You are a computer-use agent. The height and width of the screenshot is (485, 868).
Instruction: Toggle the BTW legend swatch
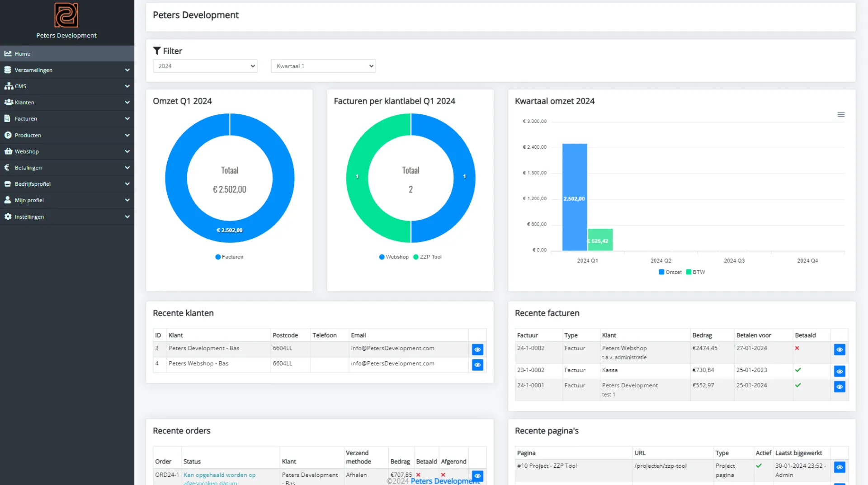689,272
